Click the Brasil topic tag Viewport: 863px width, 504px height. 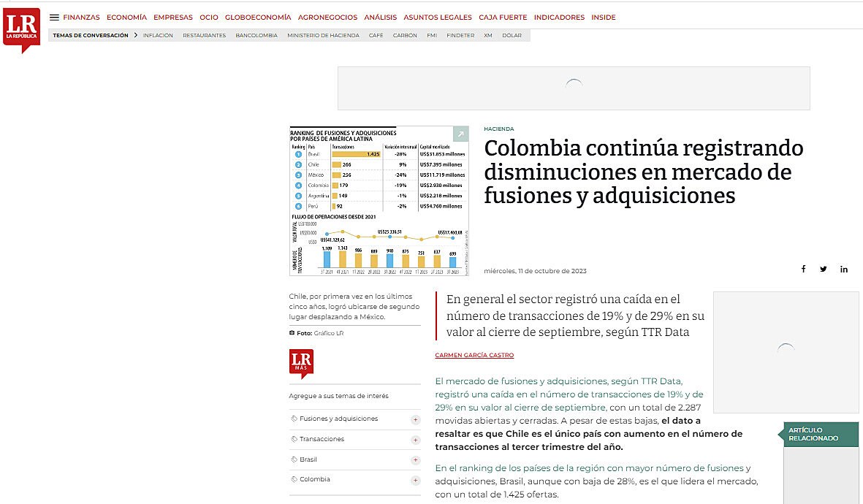point(308,459)
